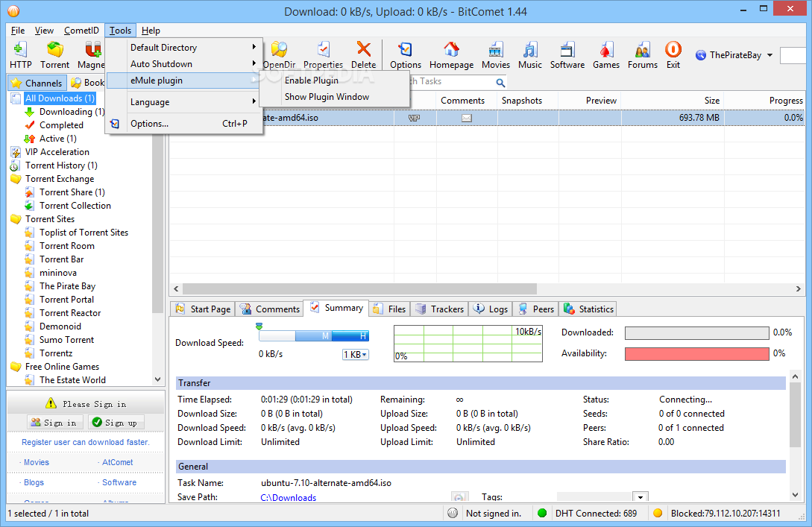812x527 pixels.
Task: Click the icon next to Save Path
Action: (459, 497)
